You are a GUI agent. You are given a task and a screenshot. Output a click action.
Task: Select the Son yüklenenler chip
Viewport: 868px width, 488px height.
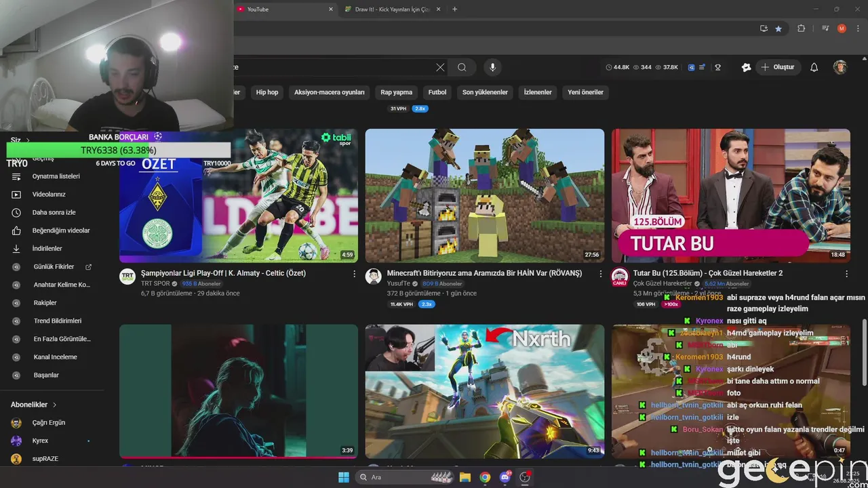click(x=485, y=92)
